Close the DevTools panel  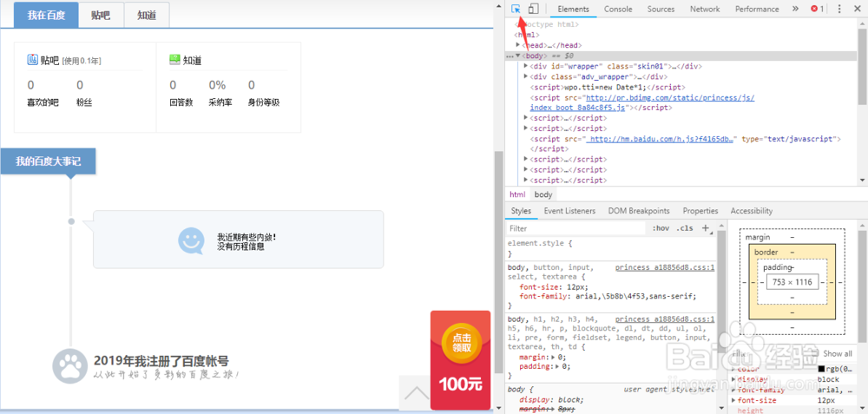tap(858, 9)
